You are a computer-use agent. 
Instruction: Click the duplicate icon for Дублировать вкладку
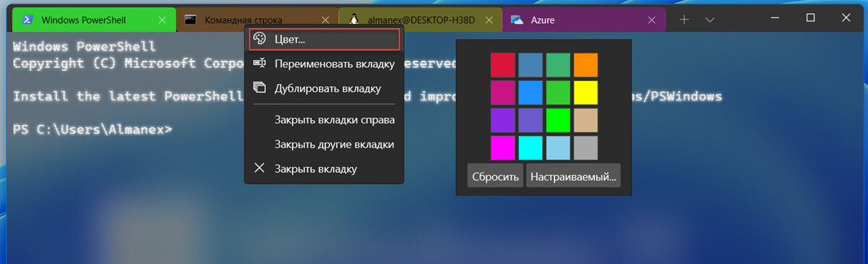tap(260, 88)
